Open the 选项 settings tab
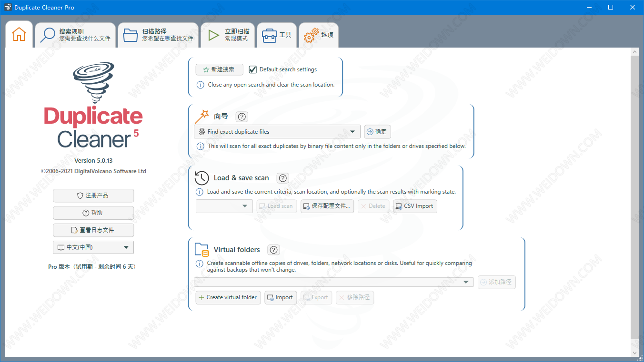This screenshot has width=644, height=362. click(319, 35)
